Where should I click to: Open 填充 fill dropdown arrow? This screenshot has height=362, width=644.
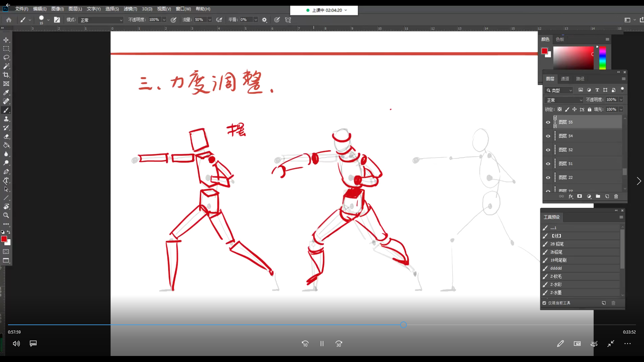(621, 109)
